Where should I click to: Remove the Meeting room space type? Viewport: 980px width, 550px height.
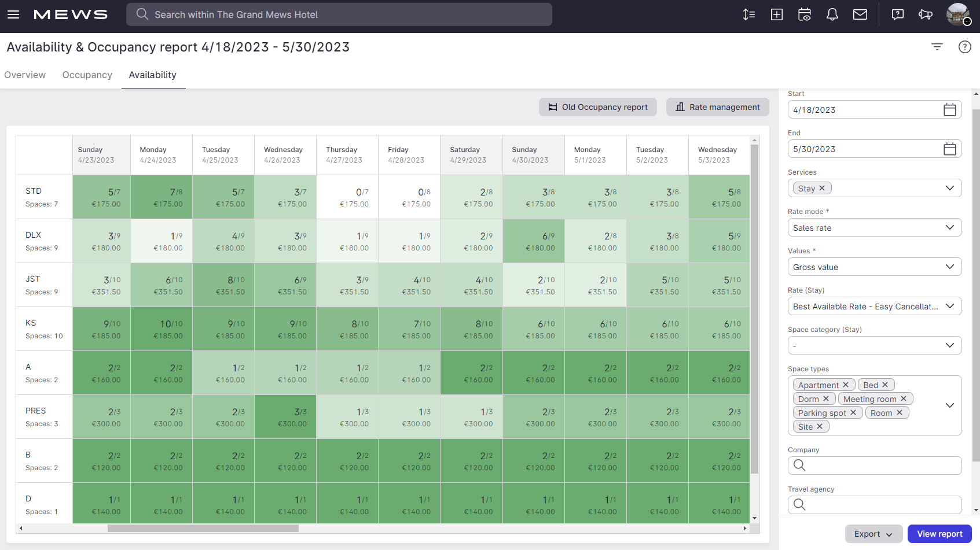click(904, 398)
